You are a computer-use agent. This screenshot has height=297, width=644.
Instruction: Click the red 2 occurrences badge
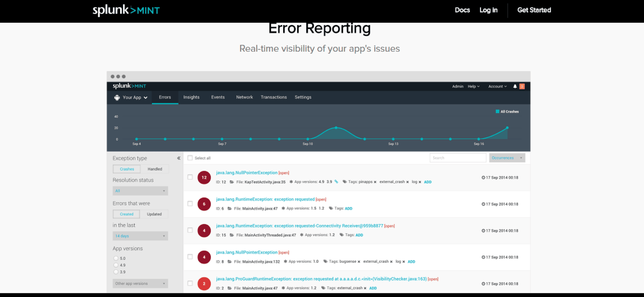pyautogui.click(x=204, y=284)
